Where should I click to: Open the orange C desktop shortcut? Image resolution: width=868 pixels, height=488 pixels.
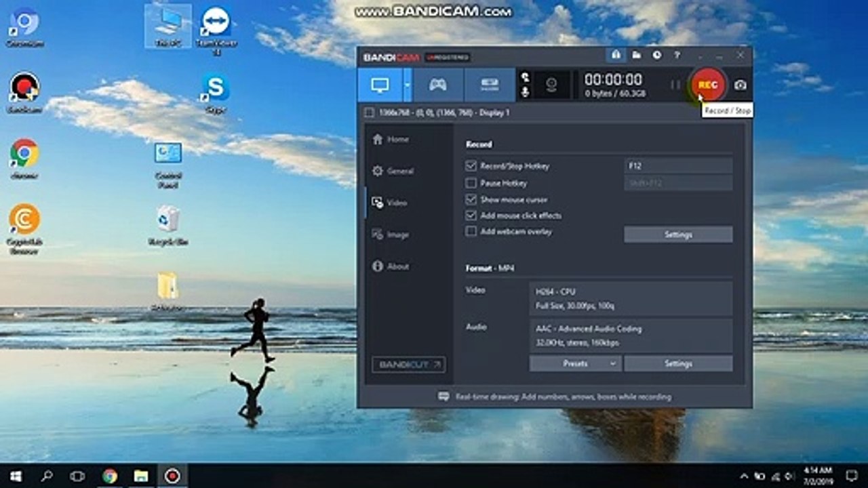(x=24, y=230)
